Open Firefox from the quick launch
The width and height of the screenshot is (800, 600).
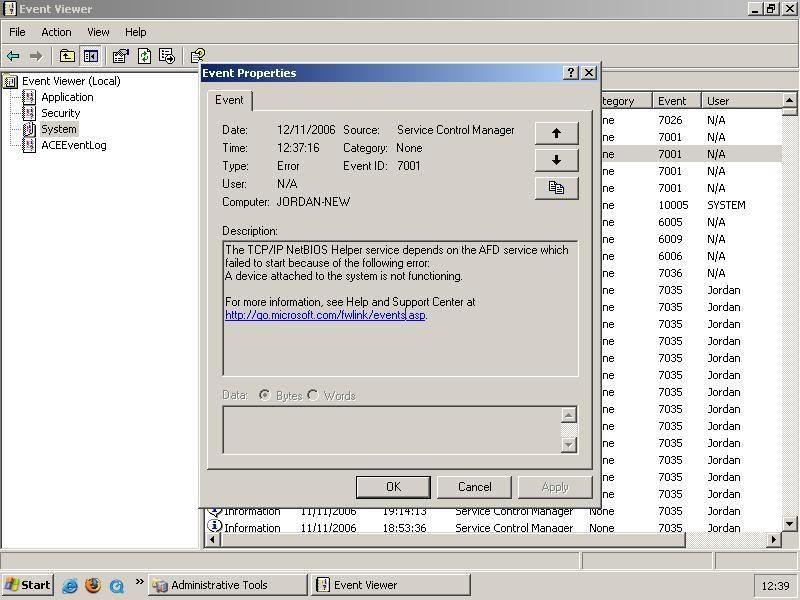pyautogui.click(x=93, y=585)
